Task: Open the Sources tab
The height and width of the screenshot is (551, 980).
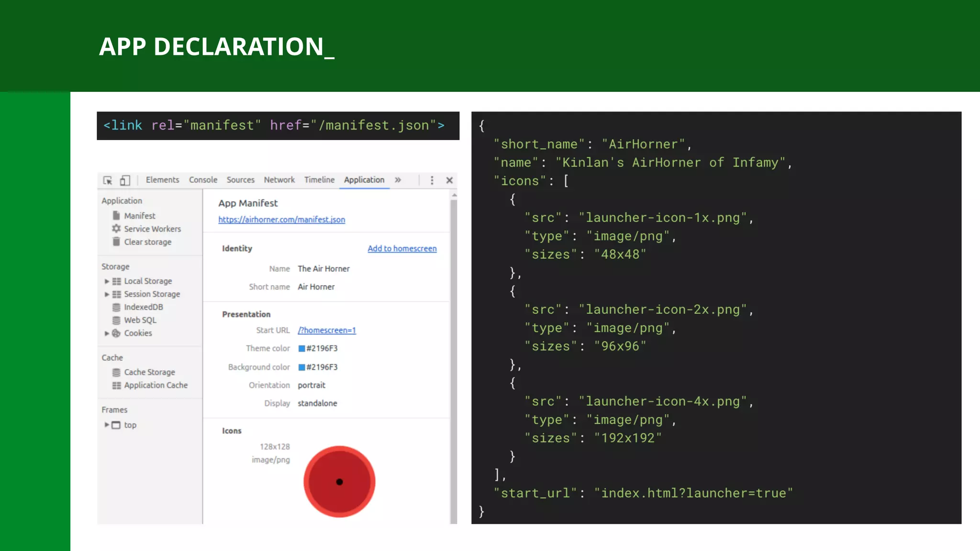Action: click(x=240, y=180)
